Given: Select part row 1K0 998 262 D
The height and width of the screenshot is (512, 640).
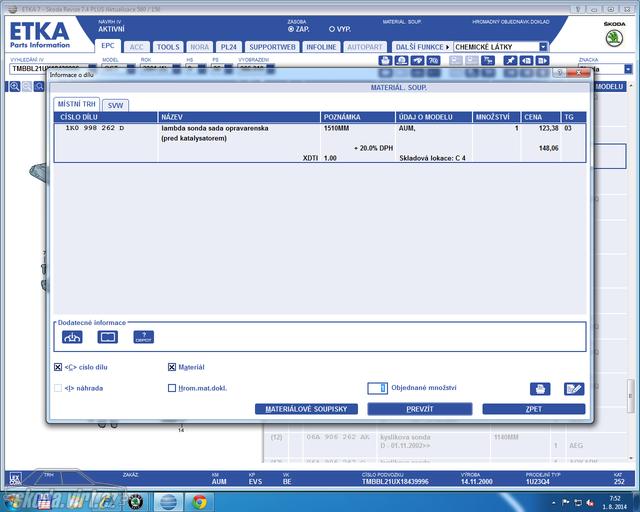Looking at the screenshot, I should [x=320, y=143].
